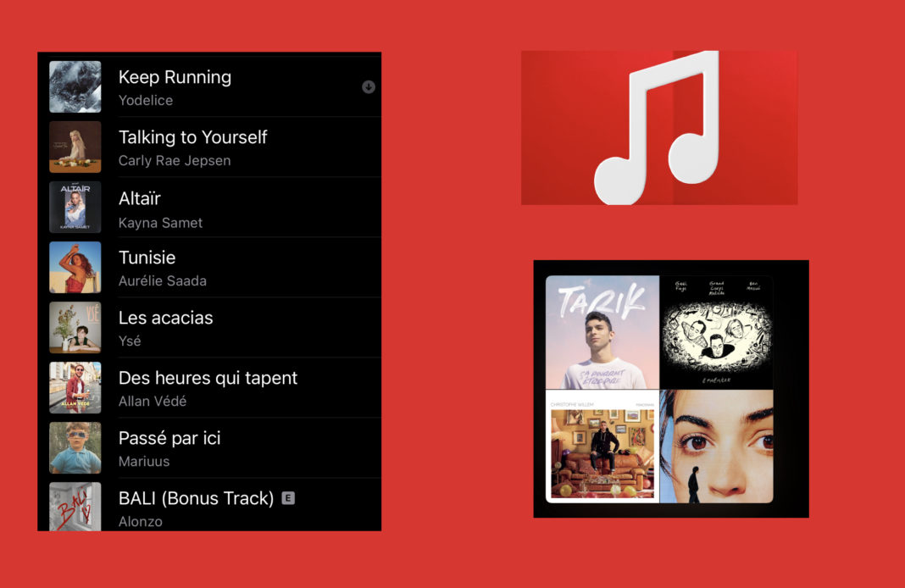Image resolution: width=905 pixels, height=588 pixels.
Task: Click the artist name Carly Rae Jepsen
Action: (175, 160)
